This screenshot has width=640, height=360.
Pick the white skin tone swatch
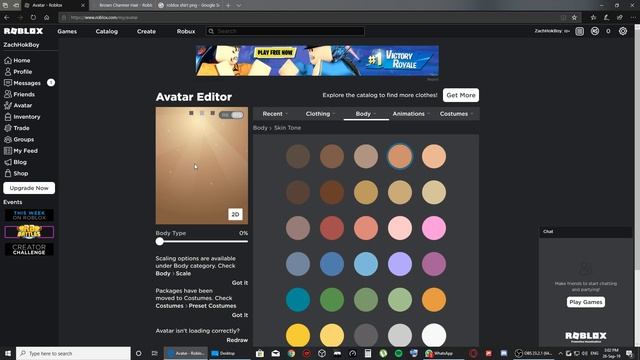click(x=433, y=336)
